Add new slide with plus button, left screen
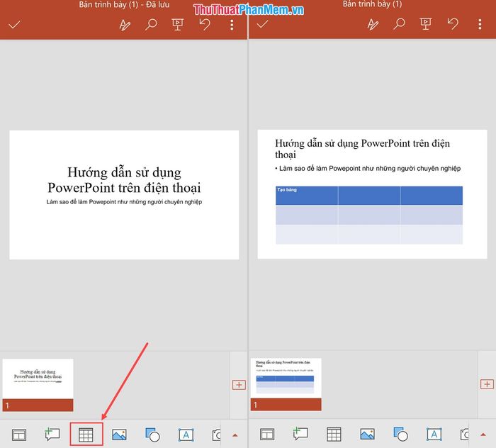Viewport: 496px width, 448px height. point(239,385)
